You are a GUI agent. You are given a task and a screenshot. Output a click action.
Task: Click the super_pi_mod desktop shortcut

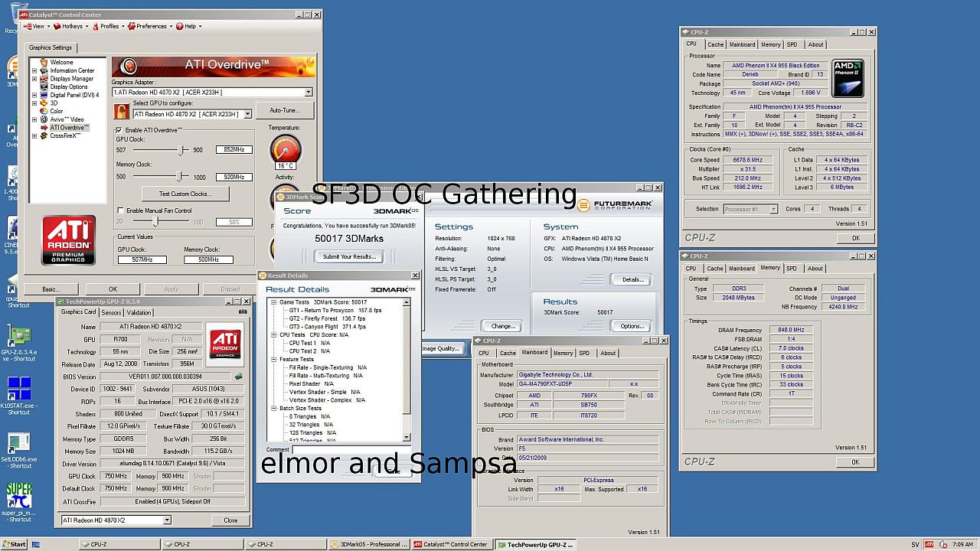pos(19,501)
